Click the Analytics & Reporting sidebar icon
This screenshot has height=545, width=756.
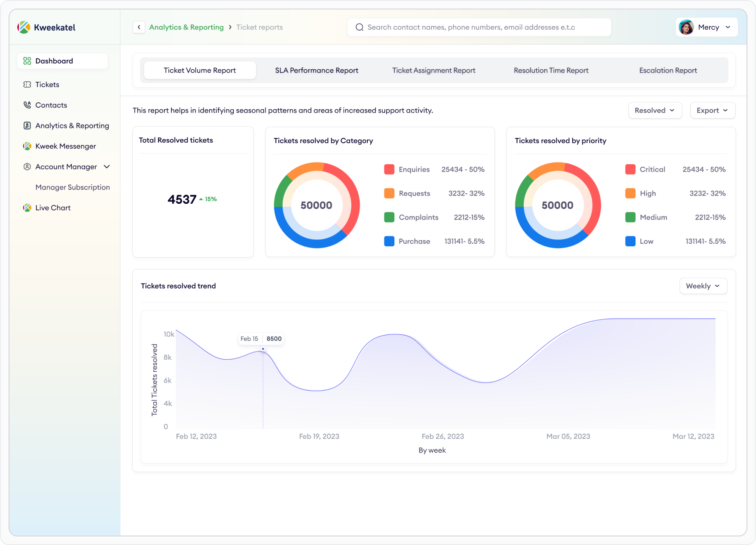[x=27, y=126]
